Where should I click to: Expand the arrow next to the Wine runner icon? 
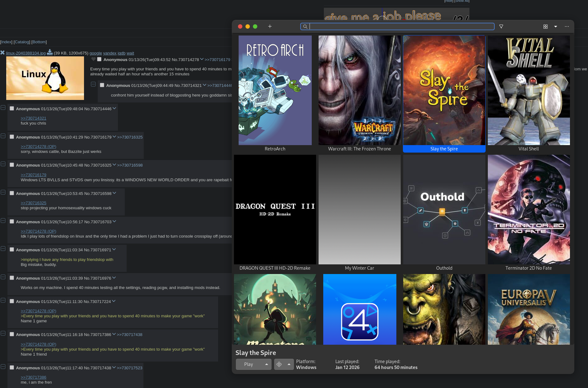click(289, 364)
